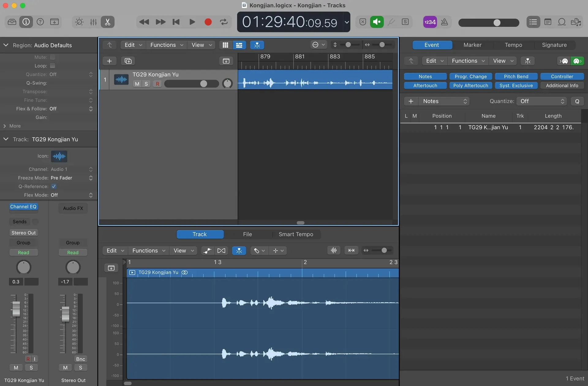Screen dimensions: 588x386
Task: Open the Mixer with sliders icon
Action: click(x=93, y=22)
